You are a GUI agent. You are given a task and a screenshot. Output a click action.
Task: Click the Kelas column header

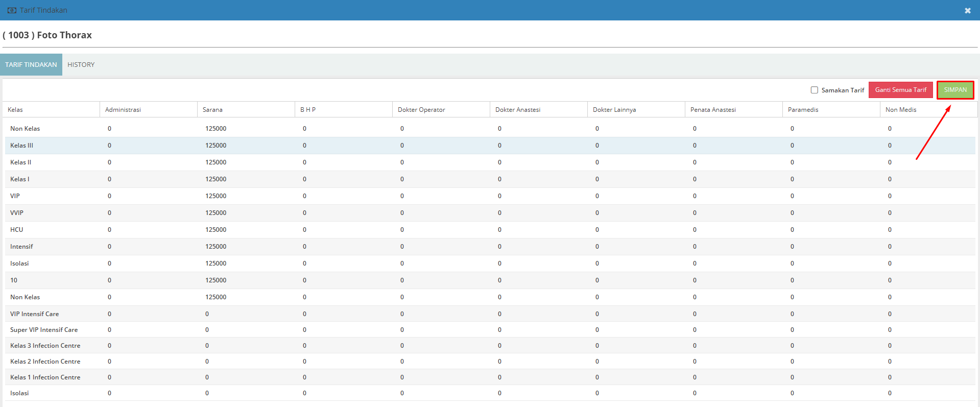click(x=15, y=110)
